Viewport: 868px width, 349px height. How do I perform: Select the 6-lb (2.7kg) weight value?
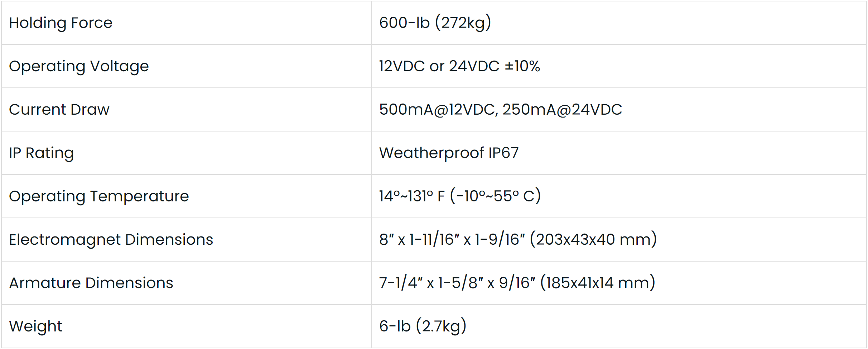click(423, 326)
